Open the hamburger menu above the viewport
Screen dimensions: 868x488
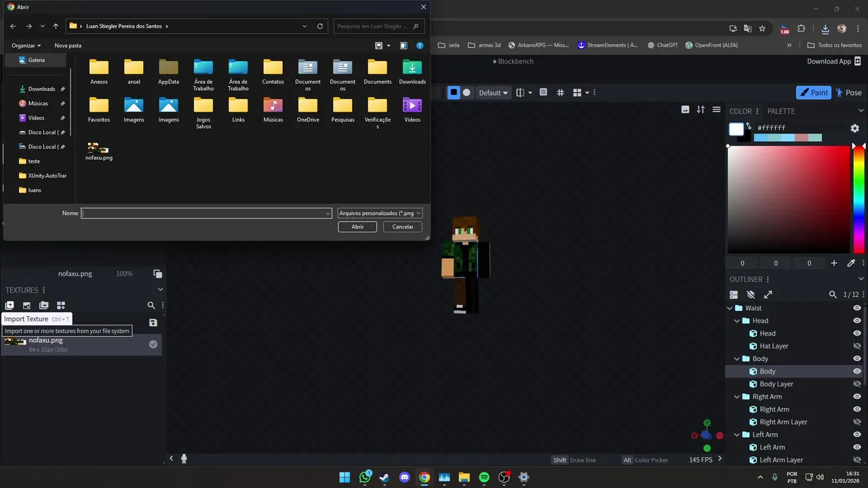coord(716,110)
